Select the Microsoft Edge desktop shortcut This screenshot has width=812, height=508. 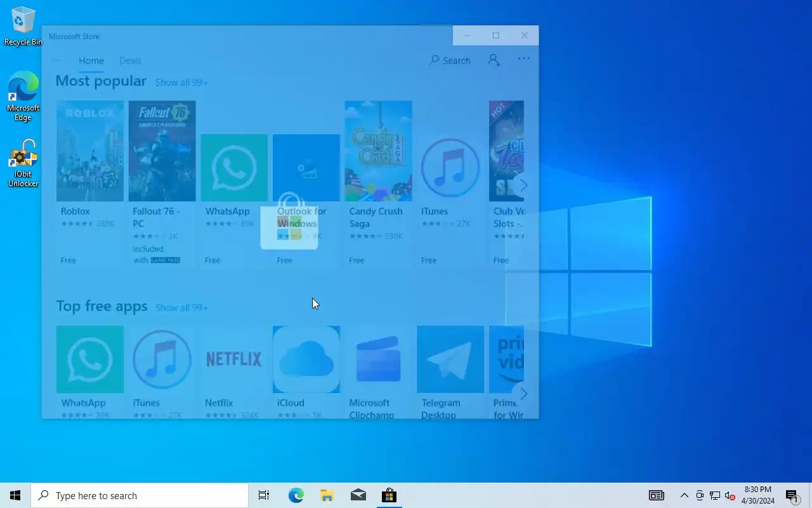click(x=23, y=97)
